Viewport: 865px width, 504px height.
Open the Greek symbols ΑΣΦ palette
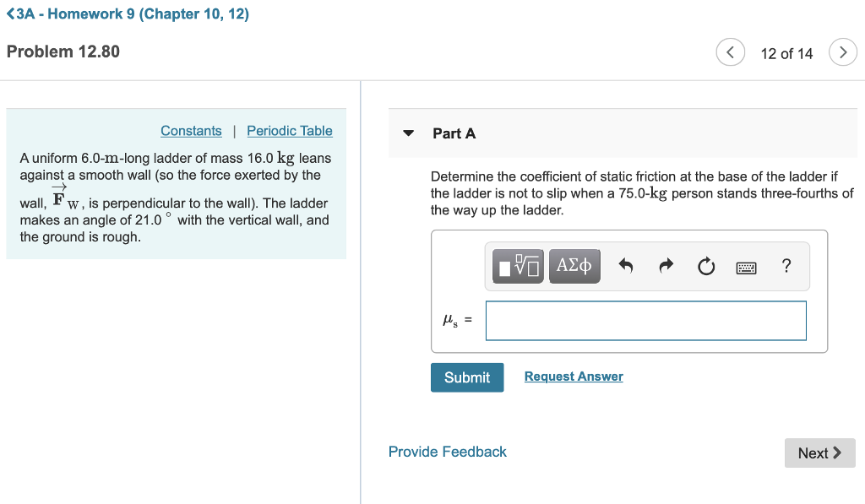pos(574,266)
